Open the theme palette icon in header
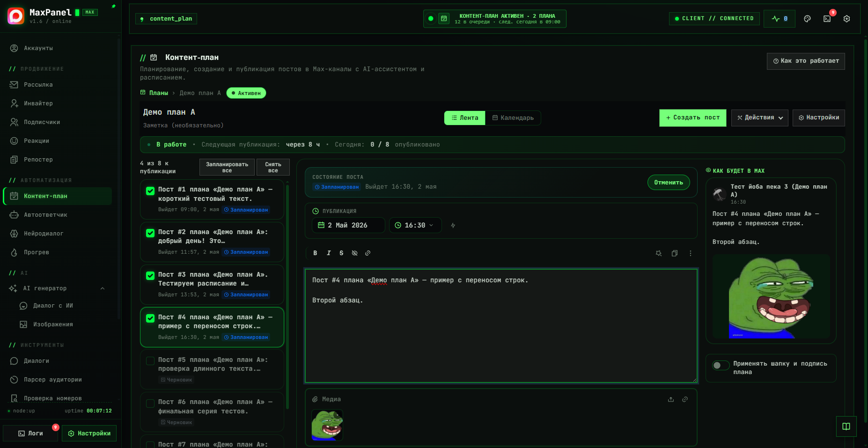Viewport: 868px width, 448px height. click(807, 19)
